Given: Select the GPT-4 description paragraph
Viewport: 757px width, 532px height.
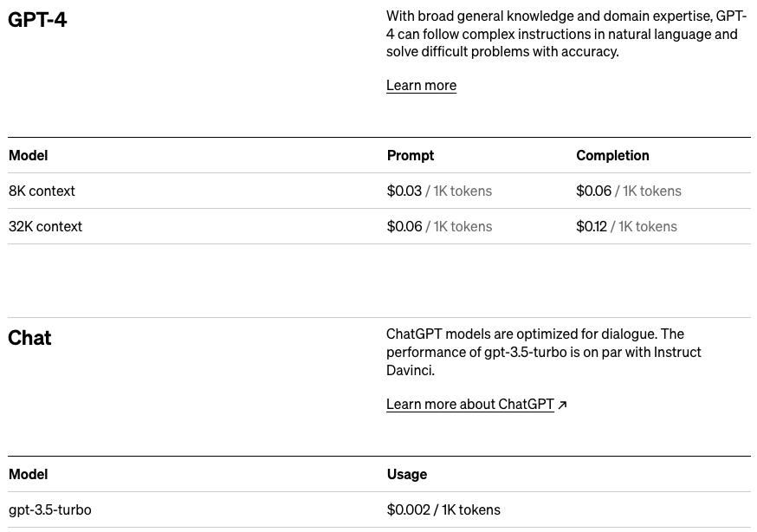Looking at the screenshot, I should (x=566, y=34).
